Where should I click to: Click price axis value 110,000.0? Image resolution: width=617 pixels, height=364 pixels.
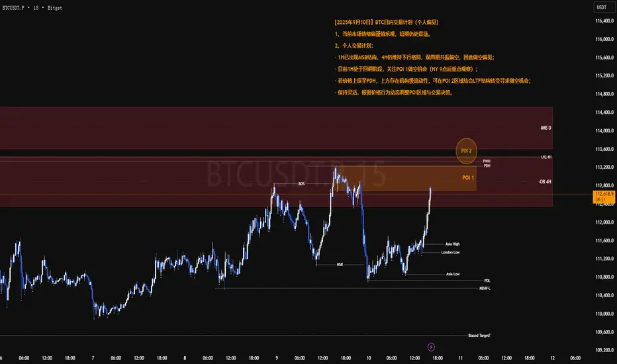[605, 314]
